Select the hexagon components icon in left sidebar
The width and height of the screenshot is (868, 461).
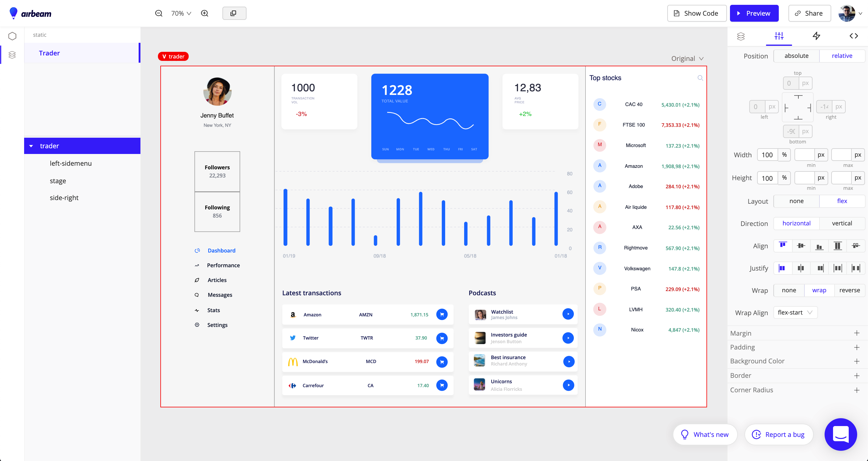coord(12,36)
